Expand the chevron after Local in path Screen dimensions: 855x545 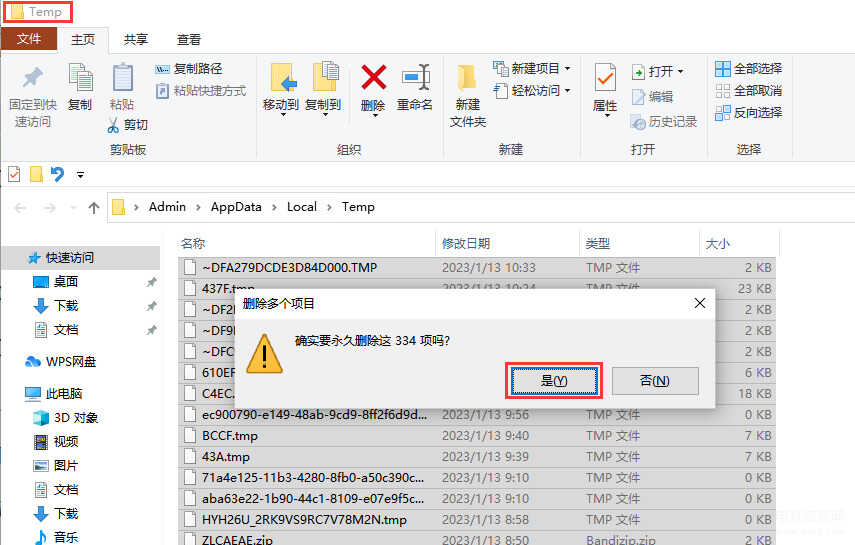[x=329, y=207]
